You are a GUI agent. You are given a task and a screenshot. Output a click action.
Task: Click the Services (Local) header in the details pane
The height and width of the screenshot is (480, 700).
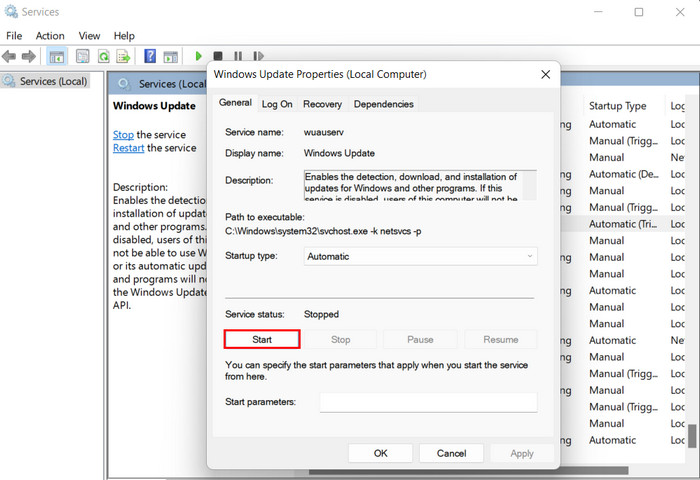tap(171, 84)
